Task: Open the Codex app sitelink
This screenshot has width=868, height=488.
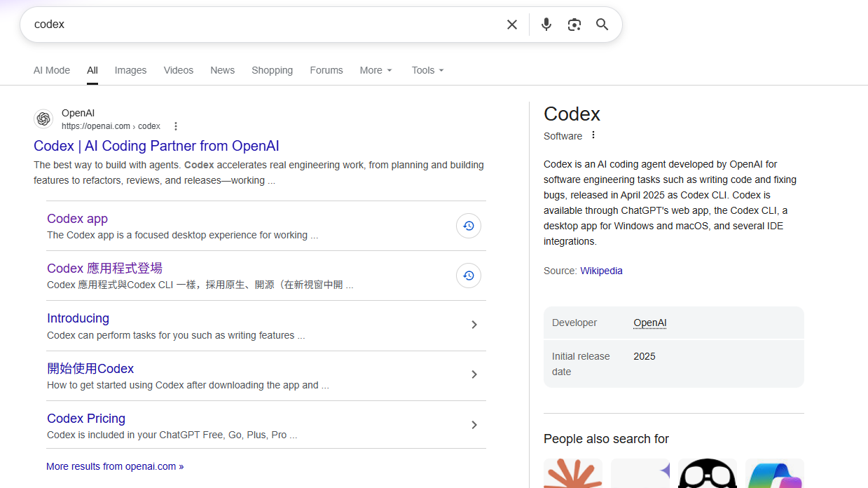Action: [77, 219]
